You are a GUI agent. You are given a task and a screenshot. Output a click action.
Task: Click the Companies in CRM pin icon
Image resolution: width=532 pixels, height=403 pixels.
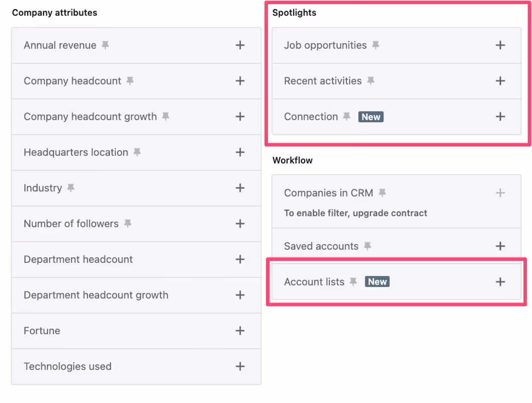pos(382,193)
